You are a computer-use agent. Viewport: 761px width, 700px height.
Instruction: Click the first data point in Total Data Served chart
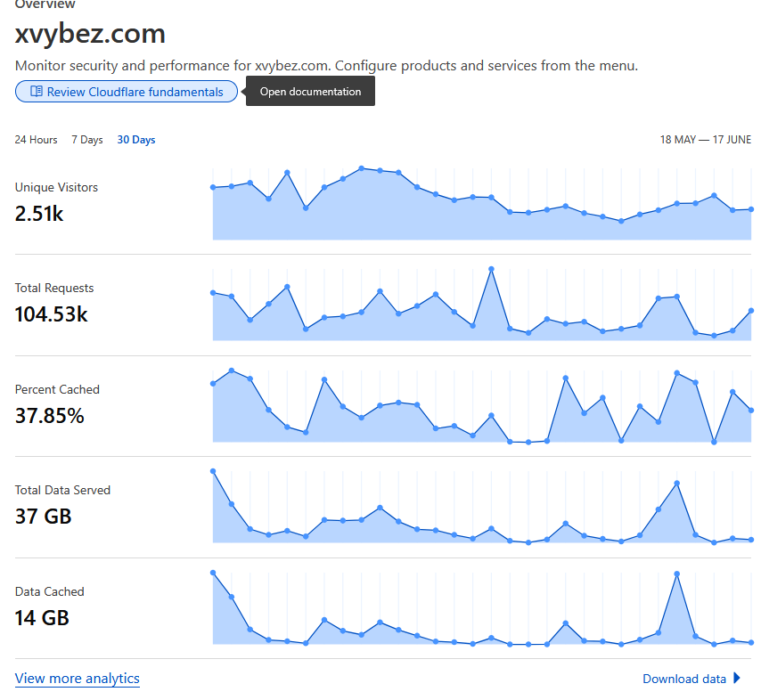click(x=213, y=471)
